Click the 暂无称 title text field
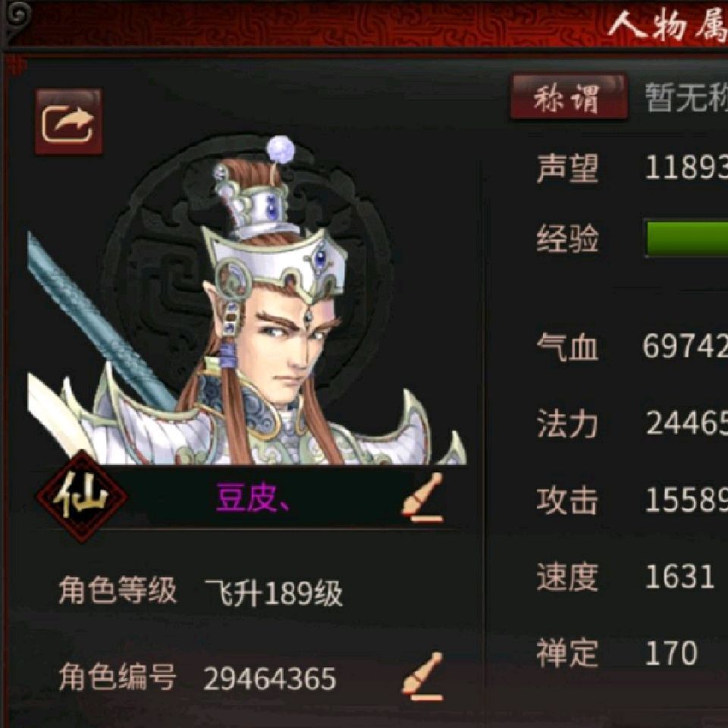The width and height of the screenshot is (728, 728). (686, 98)
